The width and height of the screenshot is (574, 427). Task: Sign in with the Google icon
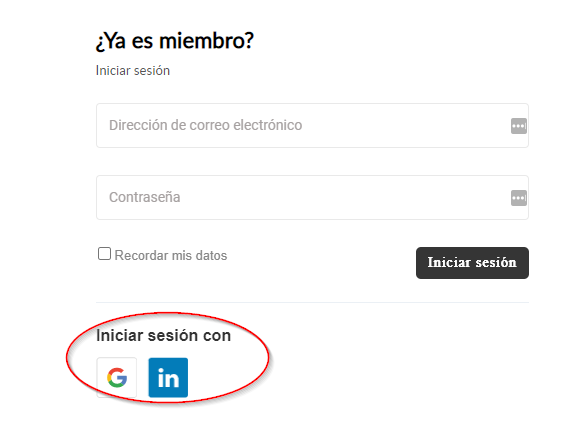[117, 378]
